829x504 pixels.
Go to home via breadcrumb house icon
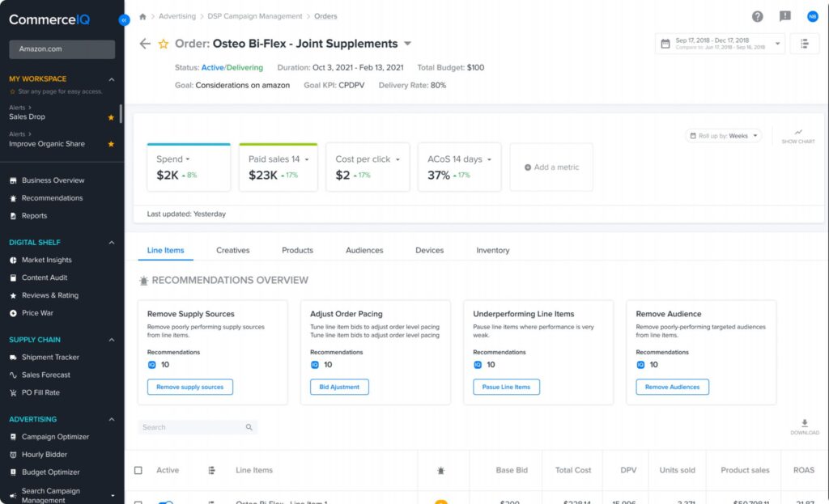(x=142, y=16)
